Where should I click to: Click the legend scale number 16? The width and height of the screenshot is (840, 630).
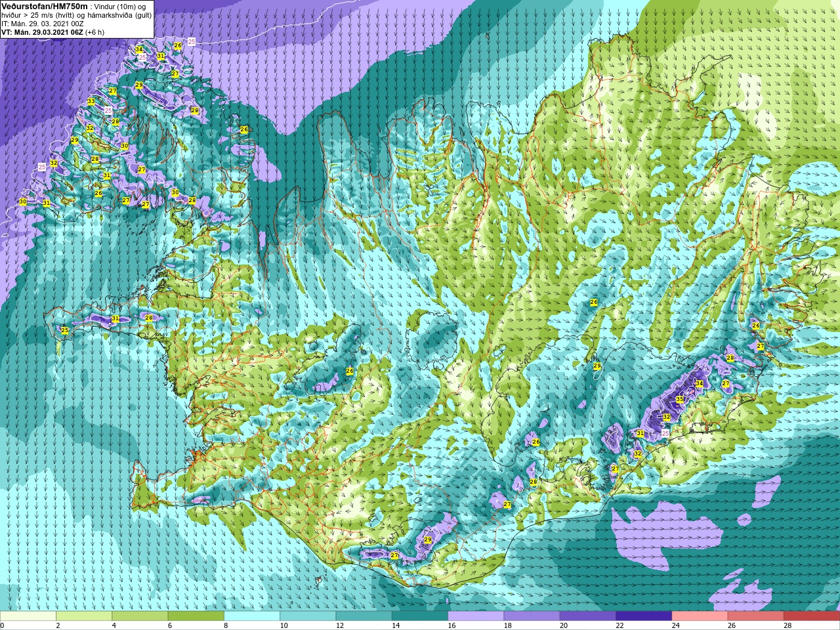coord(451,625)
